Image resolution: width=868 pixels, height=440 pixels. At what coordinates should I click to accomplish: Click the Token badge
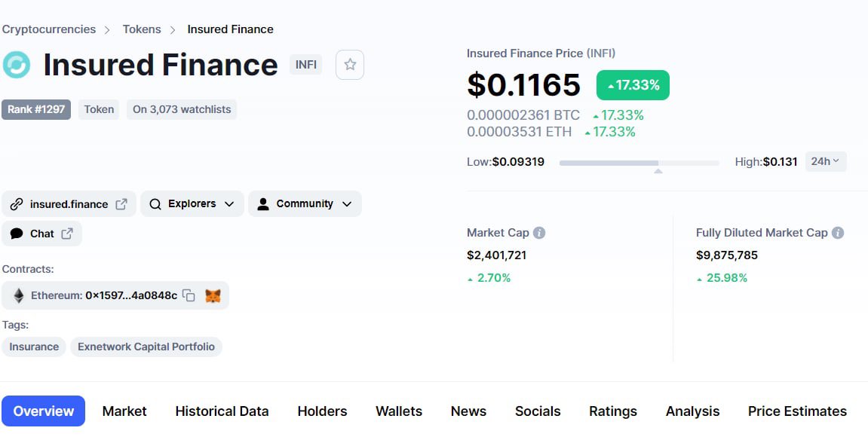pyautogui.click(x=99, y=109)
